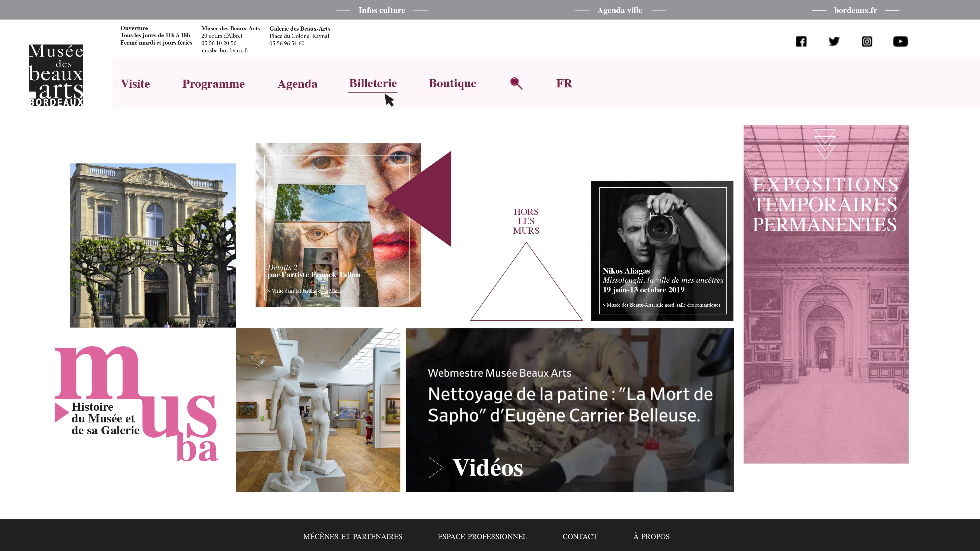This screenshot has height=551, width=980.
Task: Click the Contact footer link
Action: pos(580,537)
